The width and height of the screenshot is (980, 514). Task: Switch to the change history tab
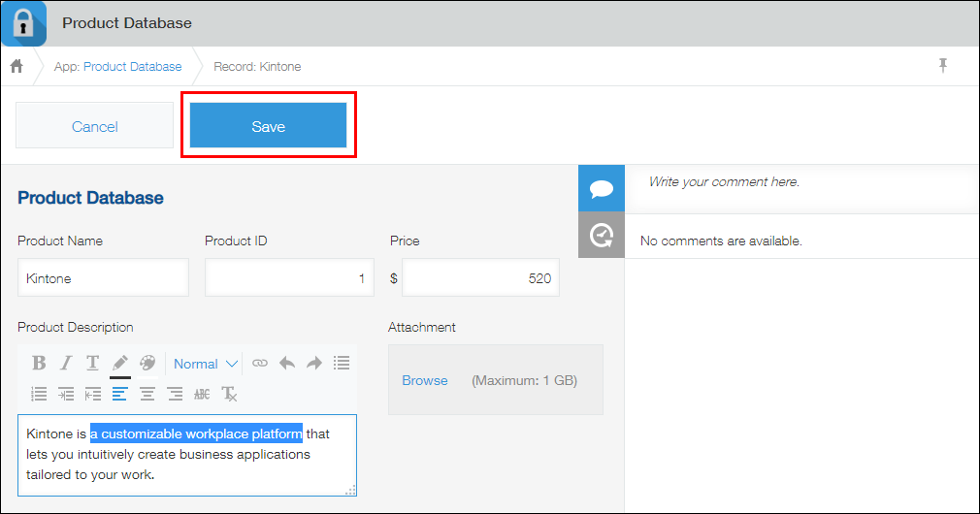coord(602,235)
